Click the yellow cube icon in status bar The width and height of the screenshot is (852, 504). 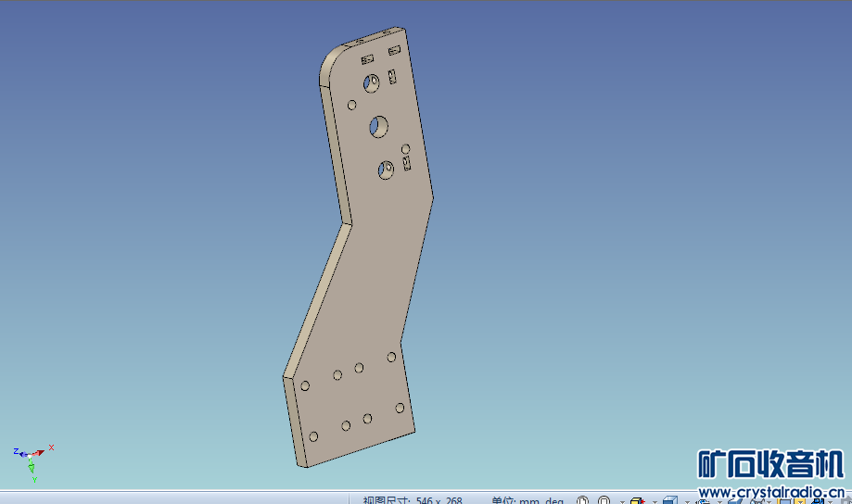point(636,500)
